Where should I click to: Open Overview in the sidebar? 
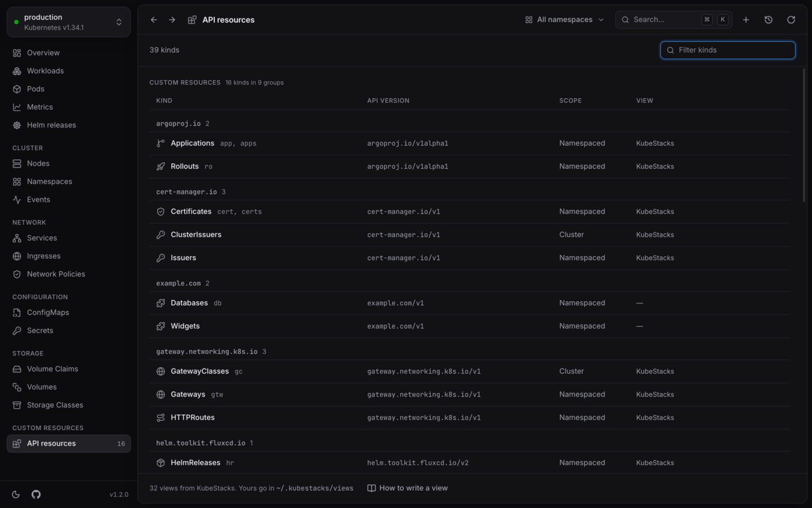(x=69, y=53)
